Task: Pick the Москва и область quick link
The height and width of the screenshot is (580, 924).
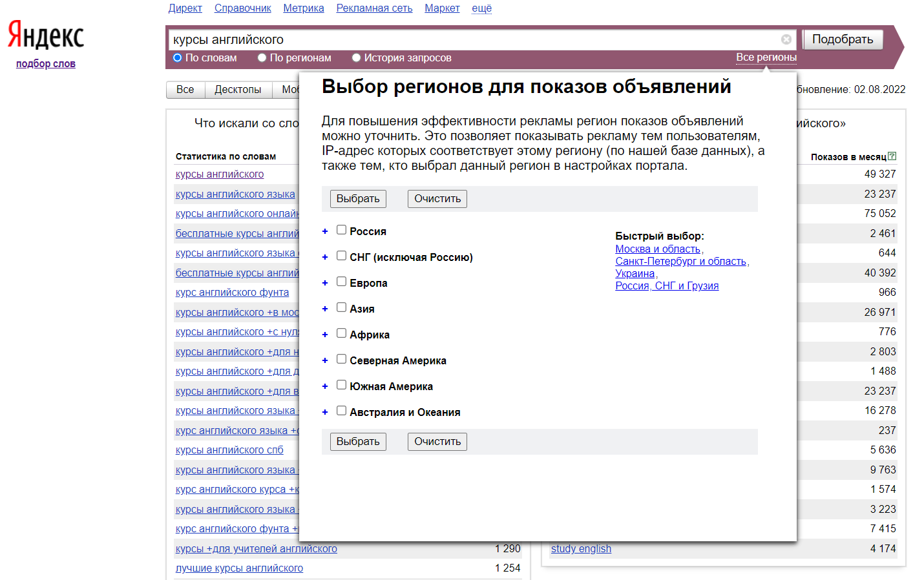Action: click(657, 249)
